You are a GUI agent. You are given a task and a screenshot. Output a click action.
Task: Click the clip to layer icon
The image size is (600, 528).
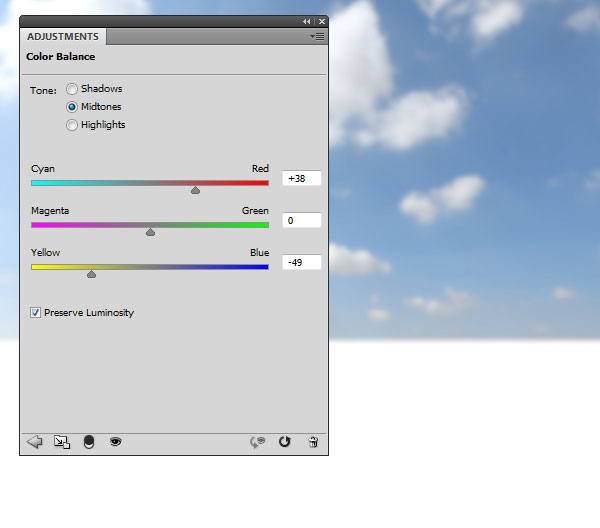coord(89,442)
